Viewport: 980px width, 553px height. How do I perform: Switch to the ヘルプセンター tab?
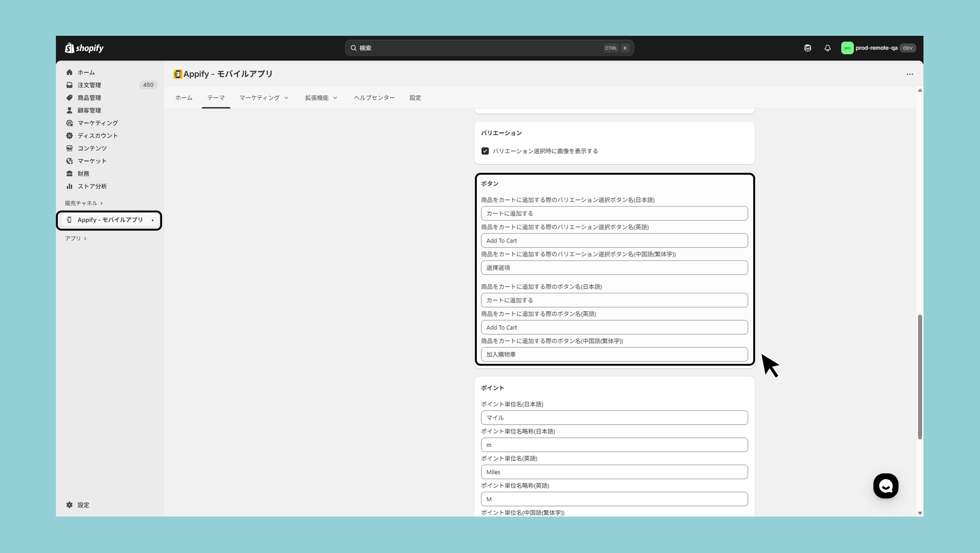tap(374, 98)
